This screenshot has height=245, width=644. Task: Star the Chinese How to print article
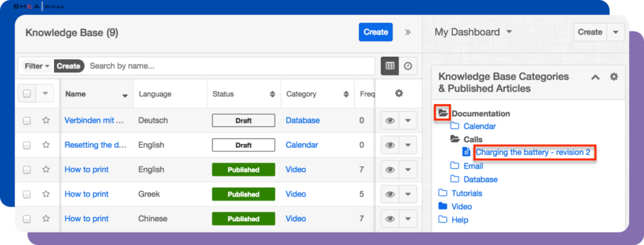click(46, 219)
